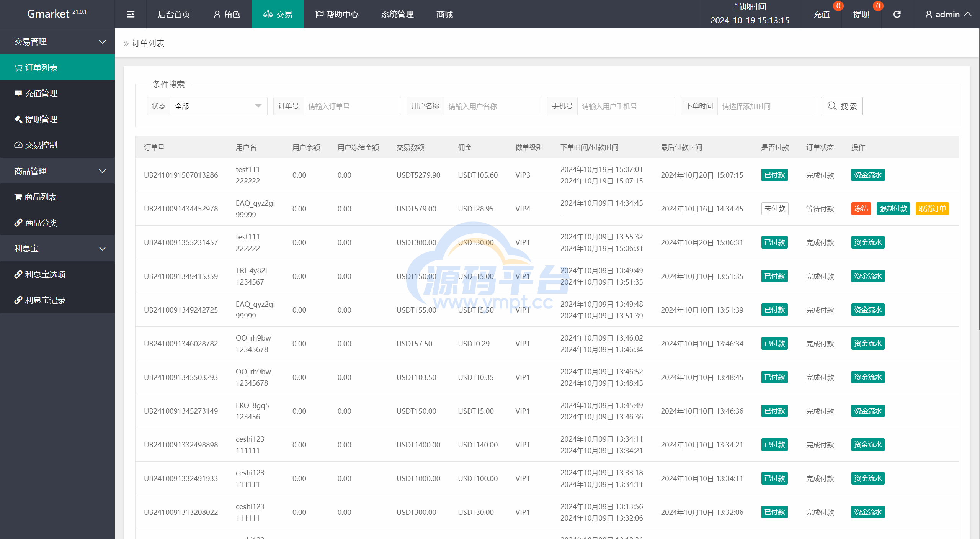This screenshot has width=980, height=539.
Task: Click the 最后付款时间 column header
Action: (x=681, y=147)
